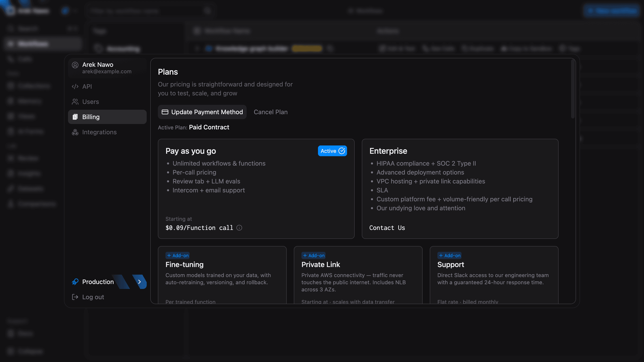Click the 'VPC hosting + private link capabilities' line
The height and width of the screenshot is (362, 644).
(430, 181)
